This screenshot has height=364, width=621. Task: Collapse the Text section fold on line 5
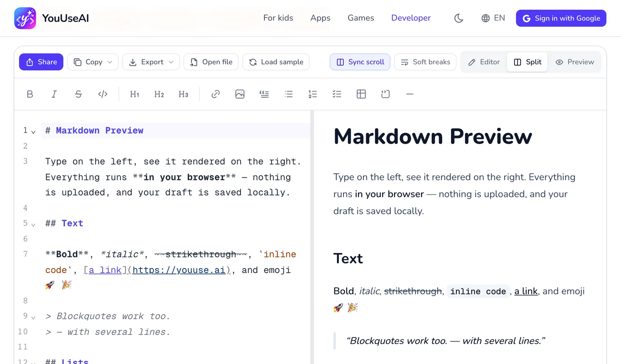click(x=33, y=225)
